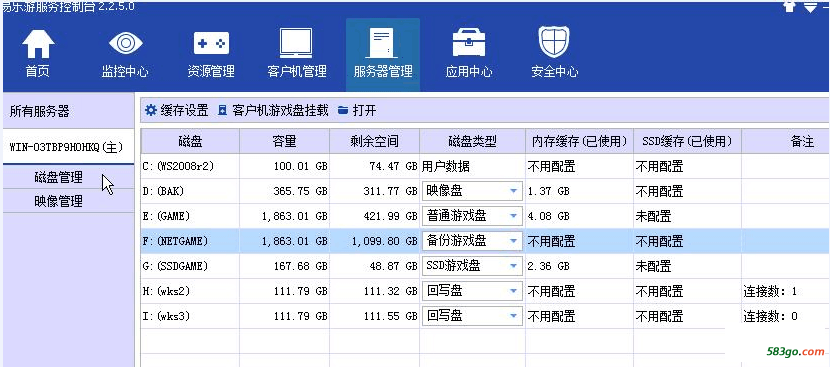Expand disk type dropdown for D:(BAK)
The height and width of the screenshot is (367, 830).
(513, 191)
